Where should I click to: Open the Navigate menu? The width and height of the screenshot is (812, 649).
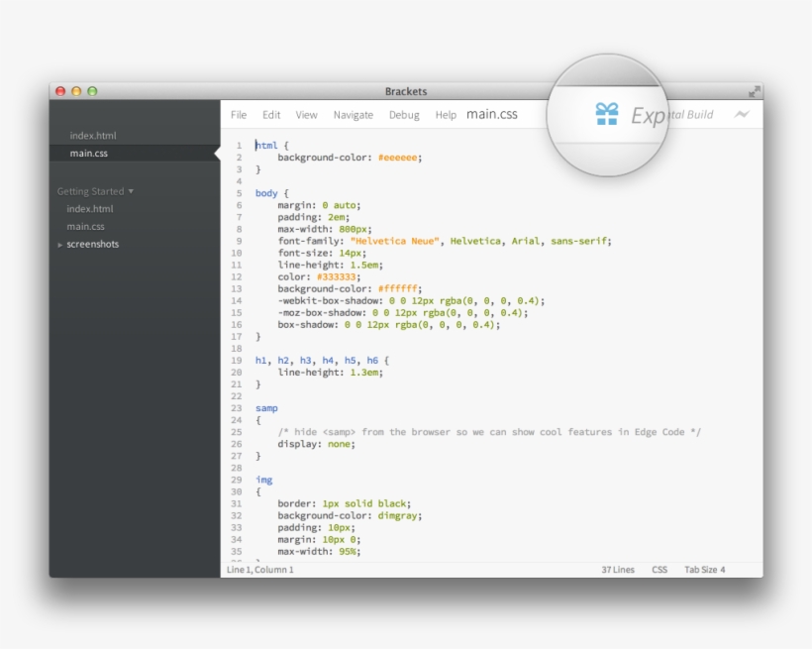[x=354, y=115]
